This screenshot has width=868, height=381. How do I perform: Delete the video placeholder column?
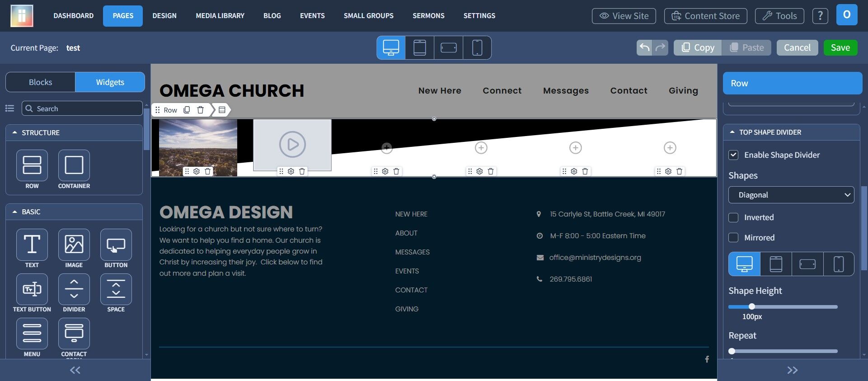coord(302,171)
